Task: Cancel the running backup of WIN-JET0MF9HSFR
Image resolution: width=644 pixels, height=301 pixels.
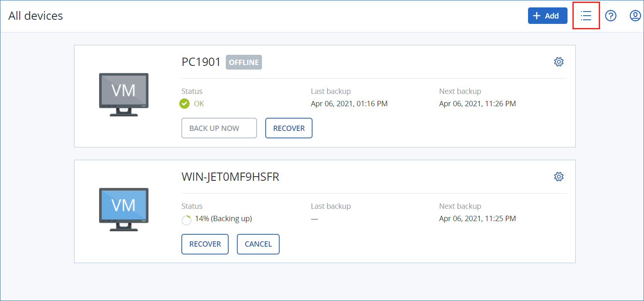Action: [258, 244]
